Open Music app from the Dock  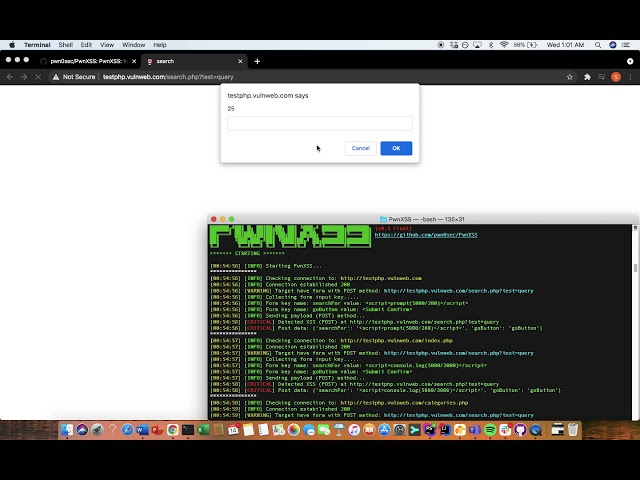(x=354, y=430)
